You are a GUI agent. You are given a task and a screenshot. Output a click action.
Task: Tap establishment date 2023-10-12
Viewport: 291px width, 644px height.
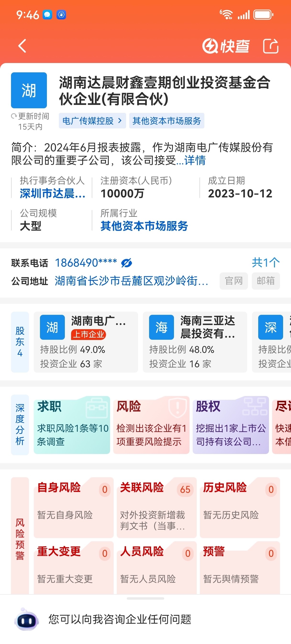240,194
